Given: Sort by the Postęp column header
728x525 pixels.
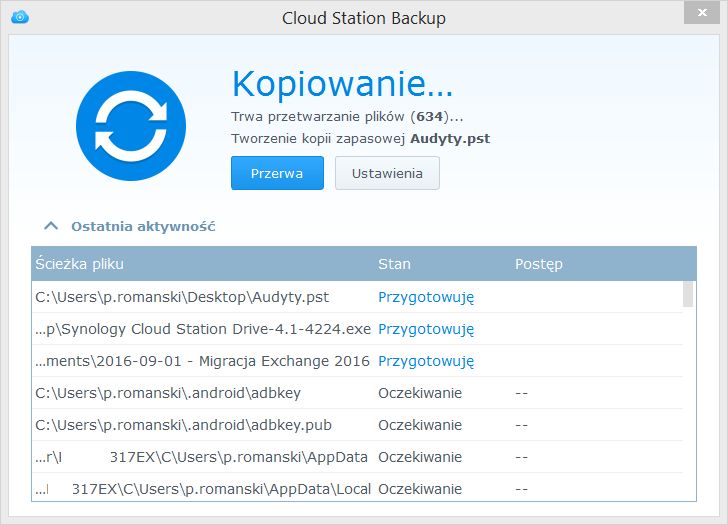Looking at the screenshot, I should click(539, 264).
